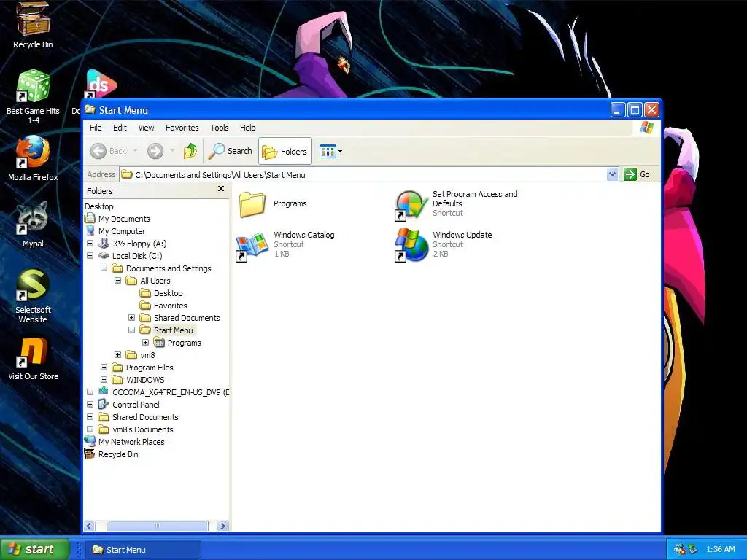
Task: Expand the WINDOWS folder node
Action: coord(104,379)
